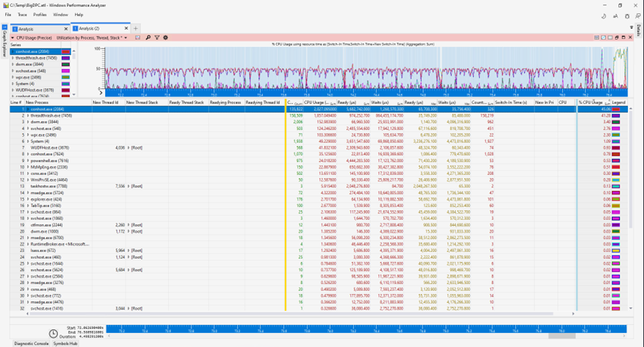Open the Utilization by Process preset dropdown
Viewport: 644px width, 347px height.
pos(126,37)
